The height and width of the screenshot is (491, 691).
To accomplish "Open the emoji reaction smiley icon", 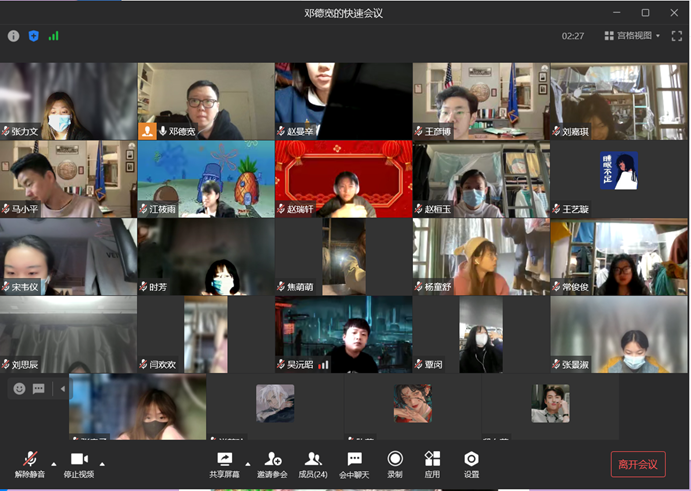I will [19, 388].
